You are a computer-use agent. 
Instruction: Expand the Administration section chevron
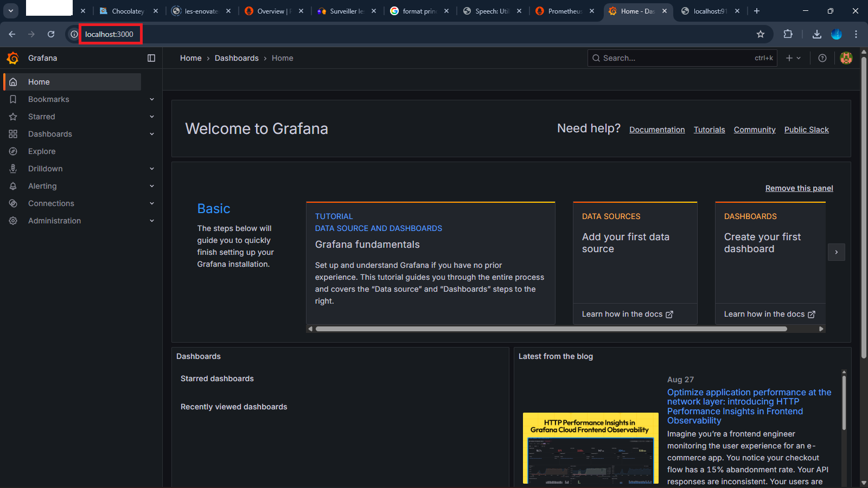coord(152,221)
